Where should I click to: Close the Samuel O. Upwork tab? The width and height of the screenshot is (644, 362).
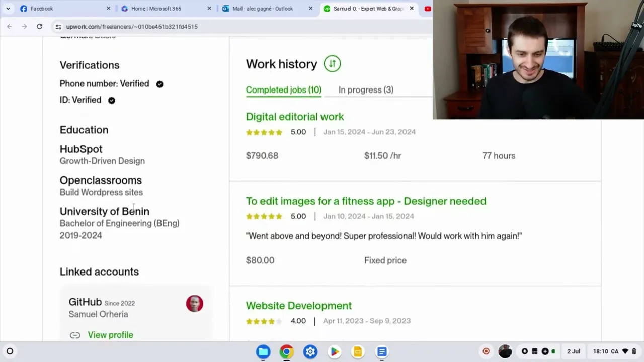(412, 9)
